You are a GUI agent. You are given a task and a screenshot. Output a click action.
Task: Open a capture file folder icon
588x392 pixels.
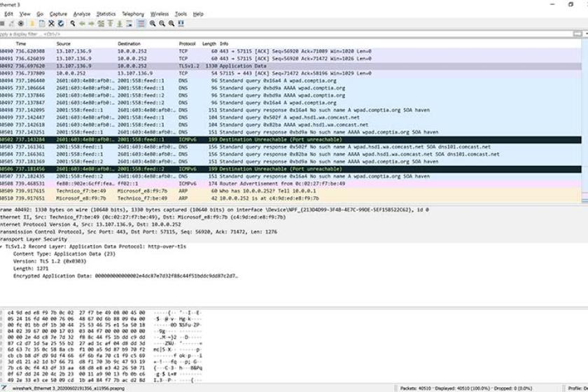[32, 23]
